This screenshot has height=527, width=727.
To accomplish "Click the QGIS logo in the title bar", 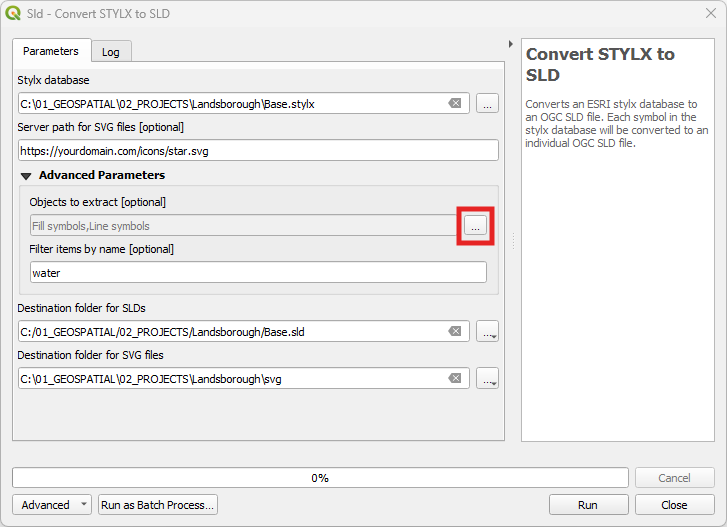I will click(13, 13).
